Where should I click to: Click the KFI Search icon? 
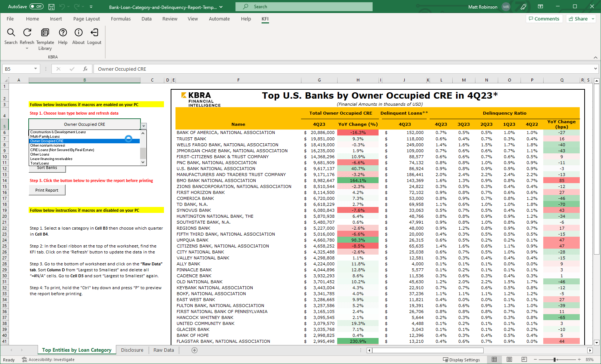coord(11,33)
